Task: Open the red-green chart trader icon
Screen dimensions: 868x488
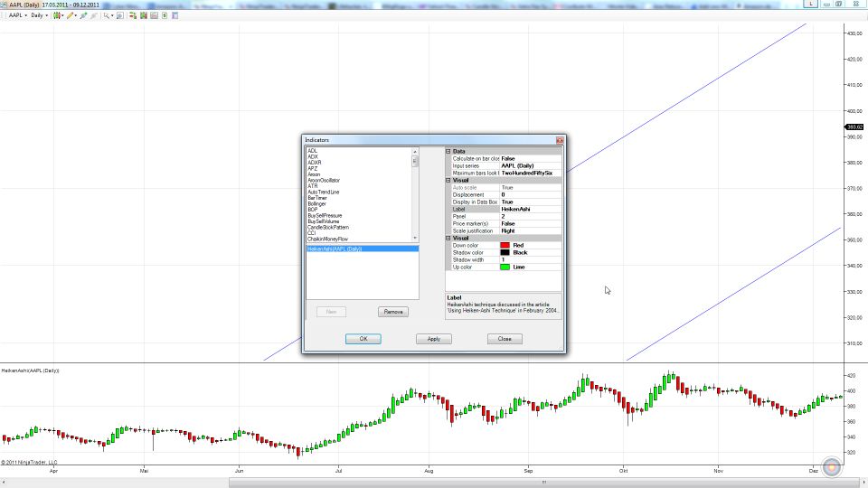Action: pyautogui.click(x=133, y=15)
